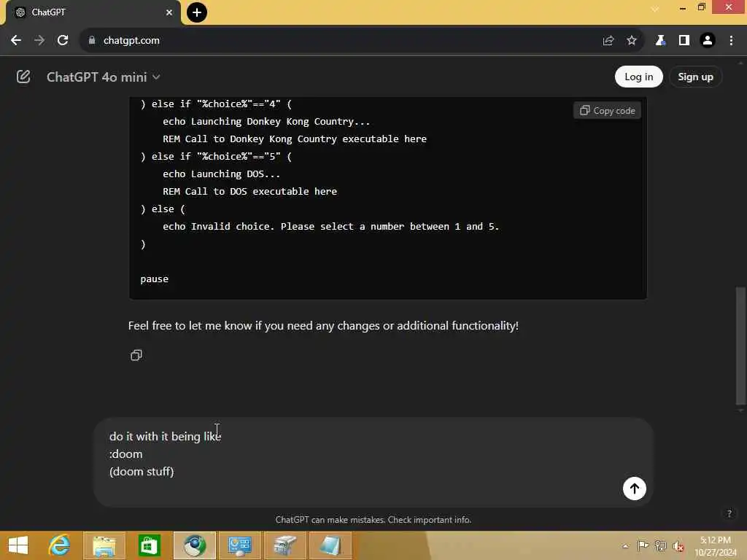747x560 pixels.
Task: Send the message with the up arrow
Action: coord(634,489)
